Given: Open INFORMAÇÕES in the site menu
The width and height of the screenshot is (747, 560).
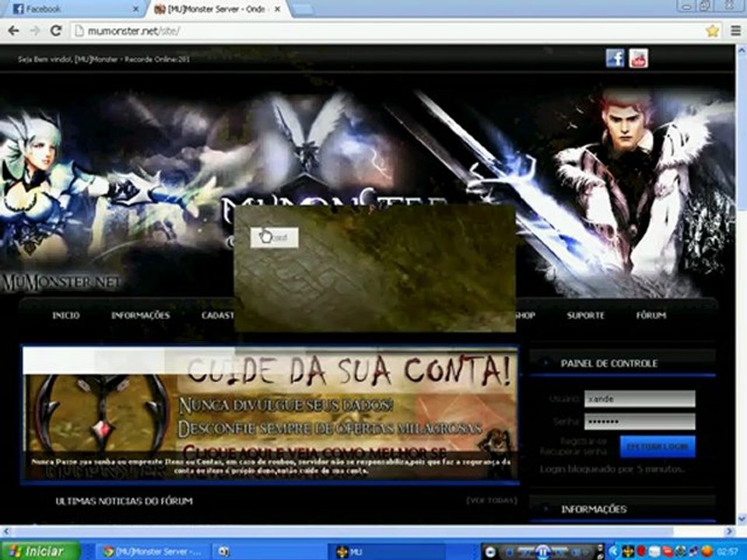Looking at the screenshot, I should pyautogui.click(x=141, y=315).
